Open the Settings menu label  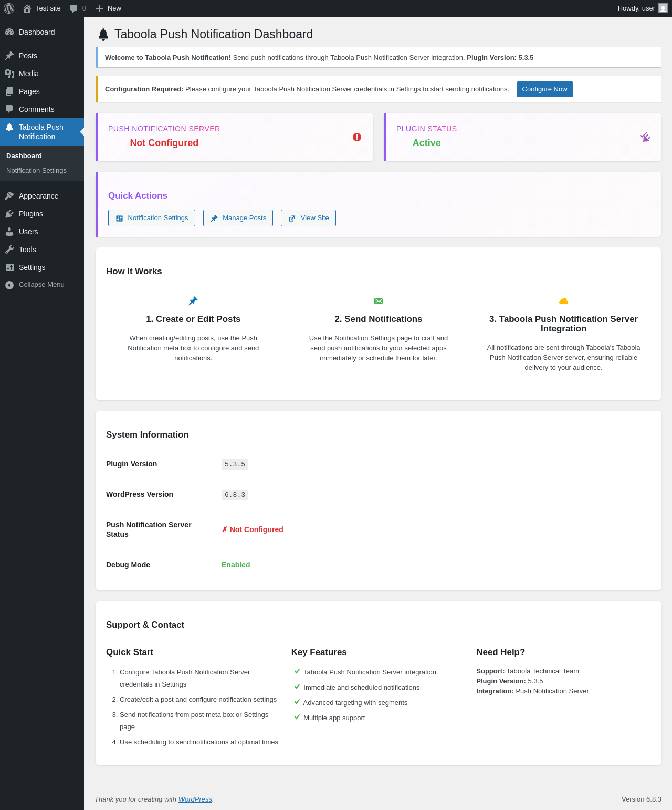[32, 267]
